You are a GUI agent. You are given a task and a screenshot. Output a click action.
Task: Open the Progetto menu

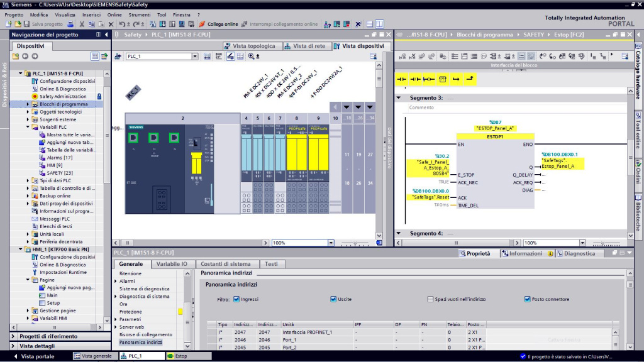(14, 15)
